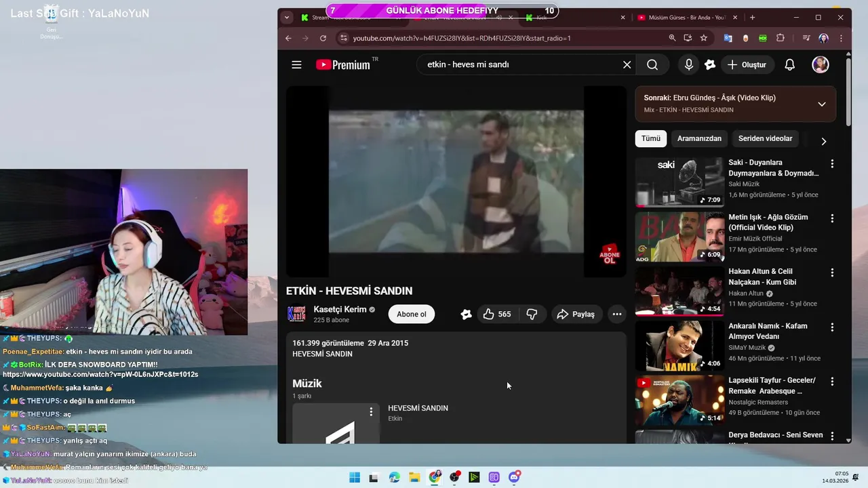Play Metin Işık Ağla Gözüm thumbnail
Image resolution: width=868 pixels, height=488 pixels.
click(679, 237)
